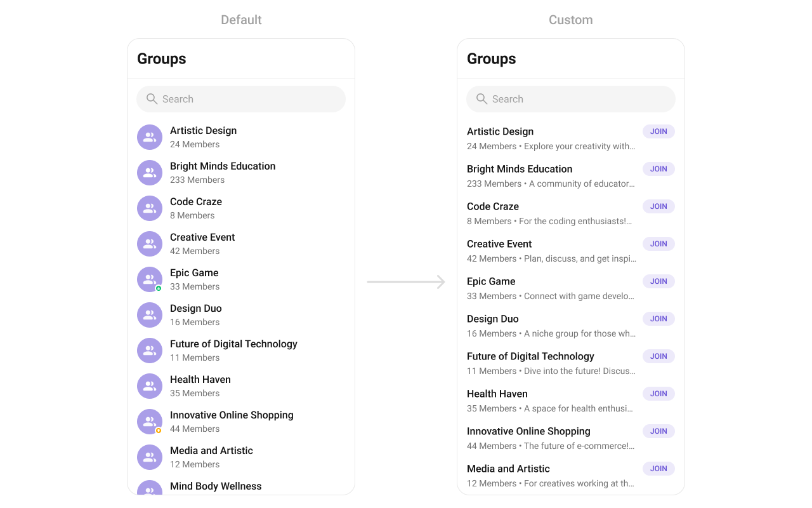Open Creative Event in the Default list
The height and width of the screenshot is (508, 812).
click(x=241, y=244)
